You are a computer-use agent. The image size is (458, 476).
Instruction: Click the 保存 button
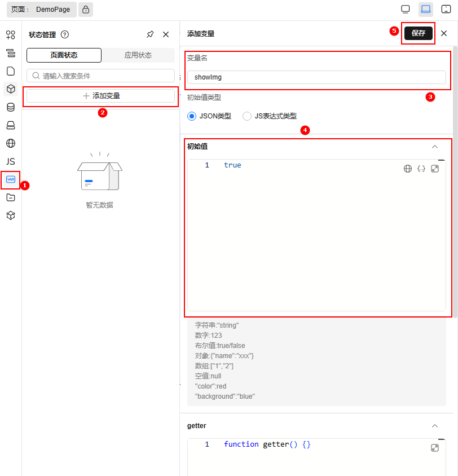[x=418, y=33]
